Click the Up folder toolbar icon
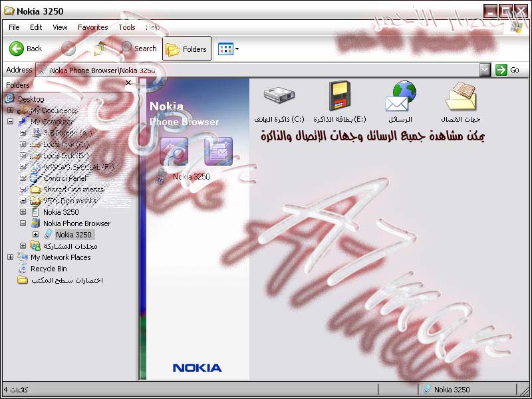 100,49
